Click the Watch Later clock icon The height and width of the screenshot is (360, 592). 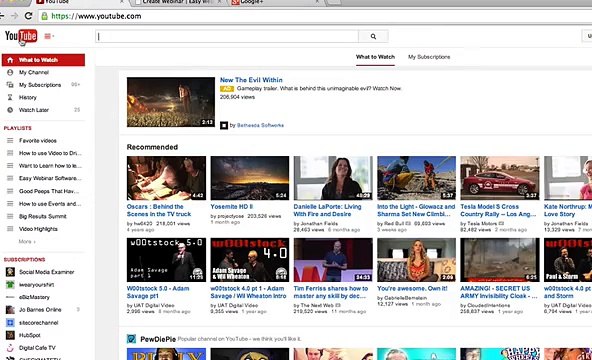[x=10, y=110]
